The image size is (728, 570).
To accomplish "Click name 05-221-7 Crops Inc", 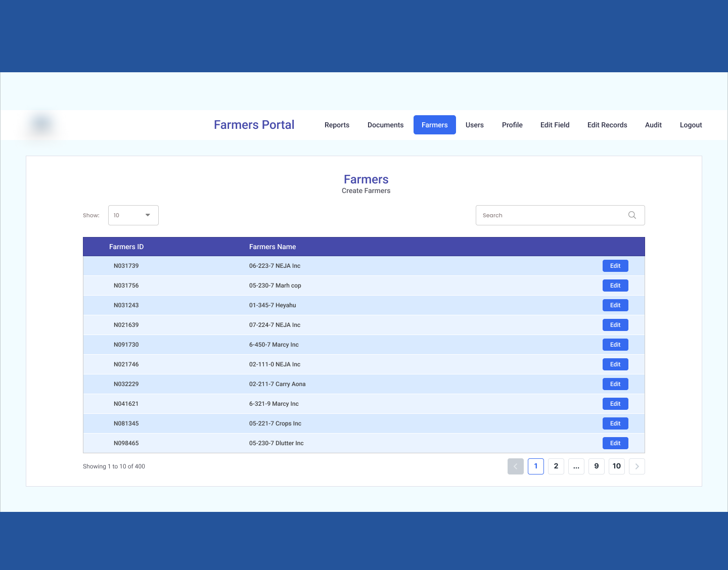I will pos(275,423).
